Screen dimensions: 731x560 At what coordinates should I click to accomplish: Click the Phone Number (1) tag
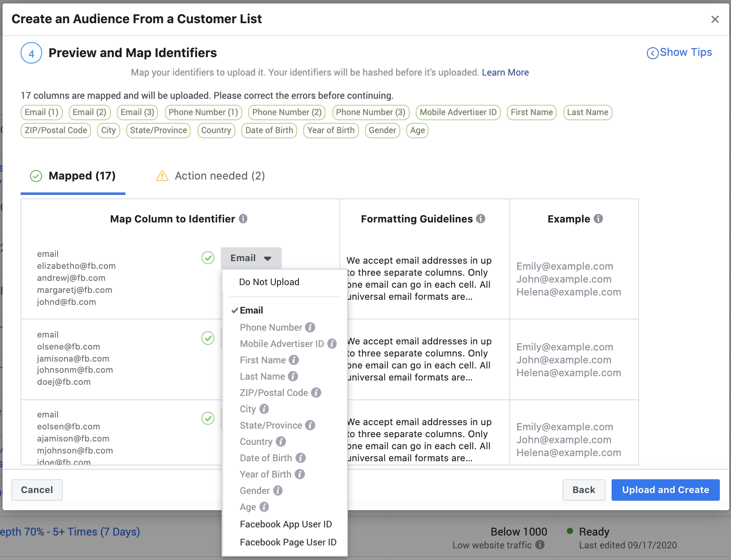coord(203,112)
